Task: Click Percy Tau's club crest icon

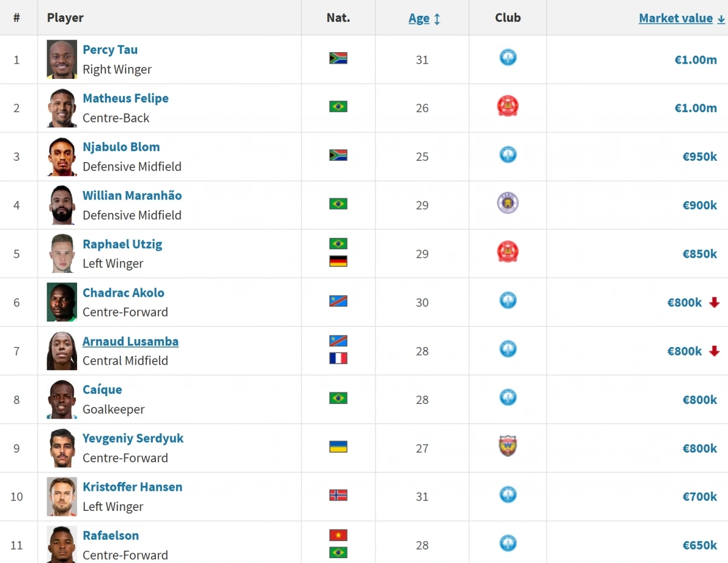Action: click(x=508, y=58)
